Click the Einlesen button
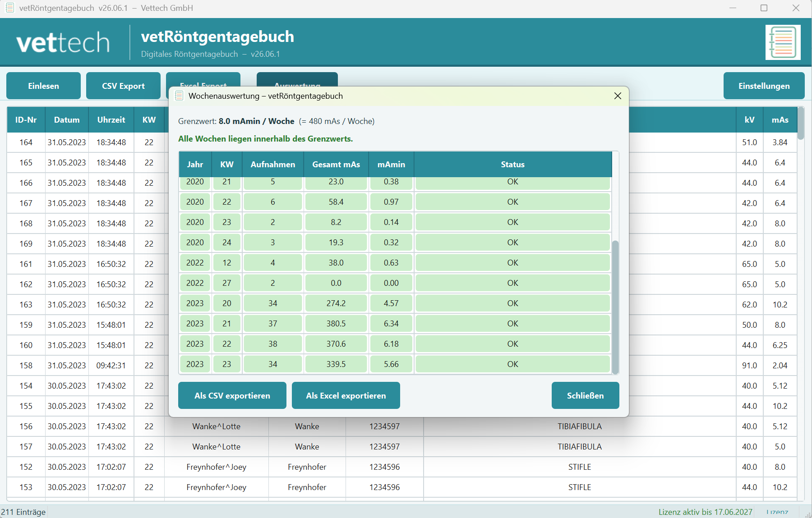This screenshot has width=812, height=518. click(x=43, y=86)
